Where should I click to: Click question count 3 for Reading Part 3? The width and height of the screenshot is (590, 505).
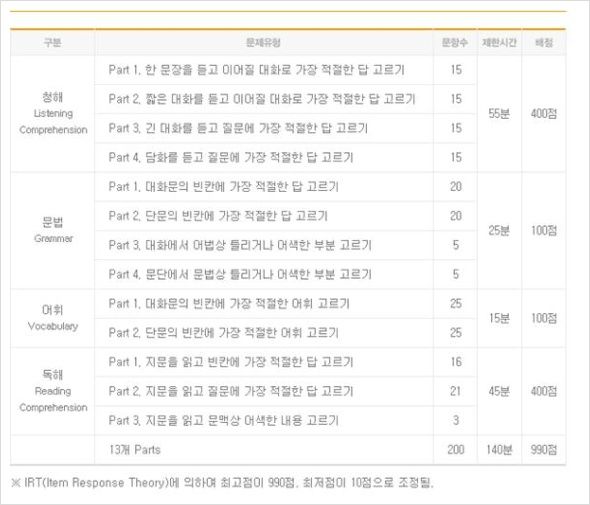click(x=456, y=420)
